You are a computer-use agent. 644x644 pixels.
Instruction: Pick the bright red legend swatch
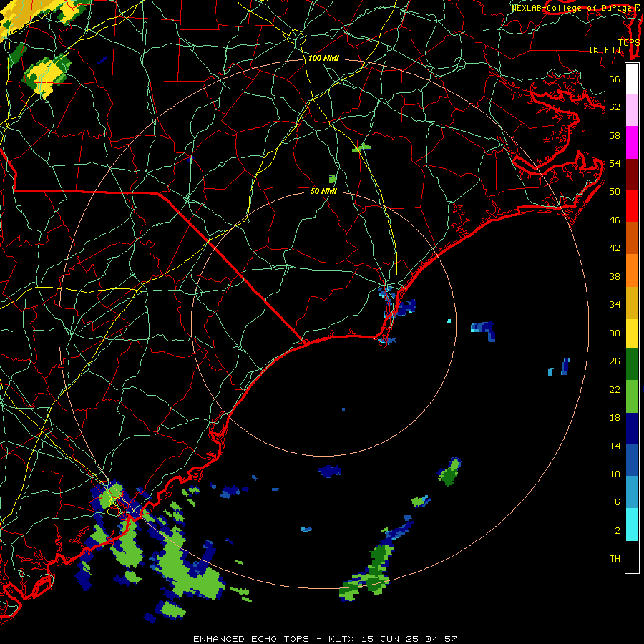(x=632, y=206)
